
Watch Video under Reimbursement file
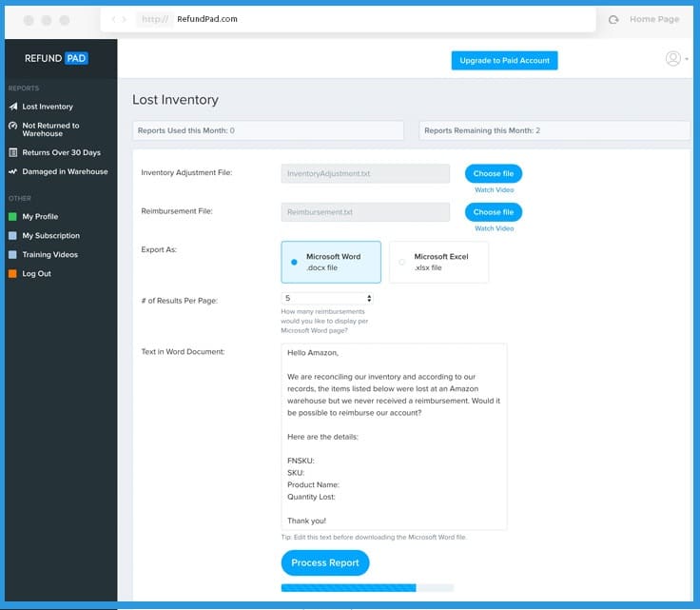point(495,228)
